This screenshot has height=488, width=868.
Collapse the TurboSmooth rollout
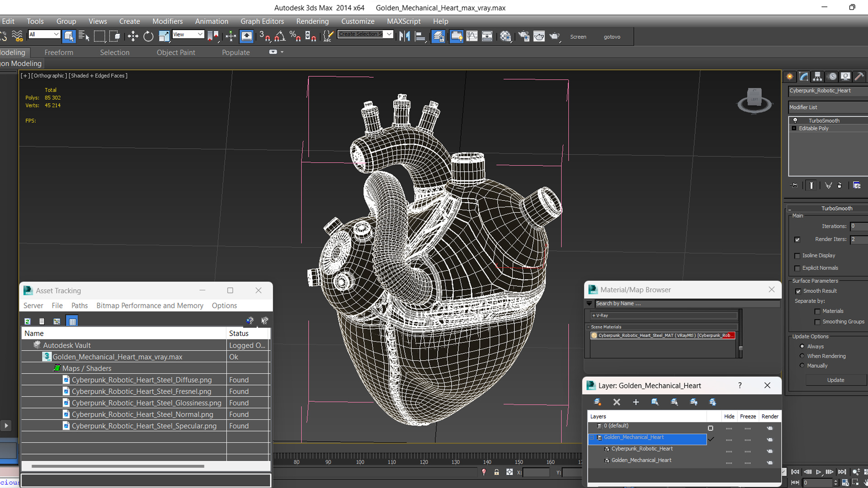pyautogui.click(x=790, y=209)
